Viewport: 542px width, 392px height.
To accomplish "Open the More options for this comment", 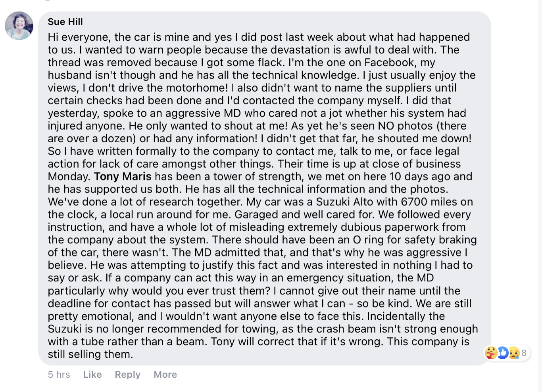I will coord(165,375).
